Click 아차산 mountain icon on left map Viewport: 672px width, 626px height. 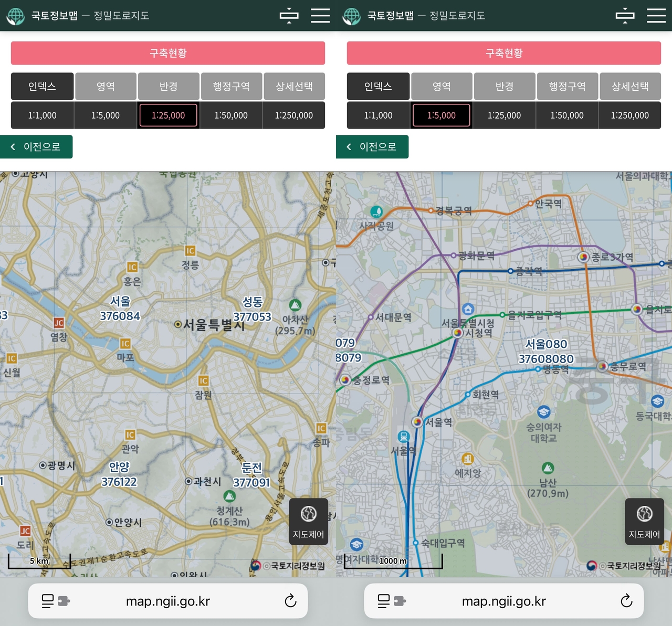click(x=296, y=305)
